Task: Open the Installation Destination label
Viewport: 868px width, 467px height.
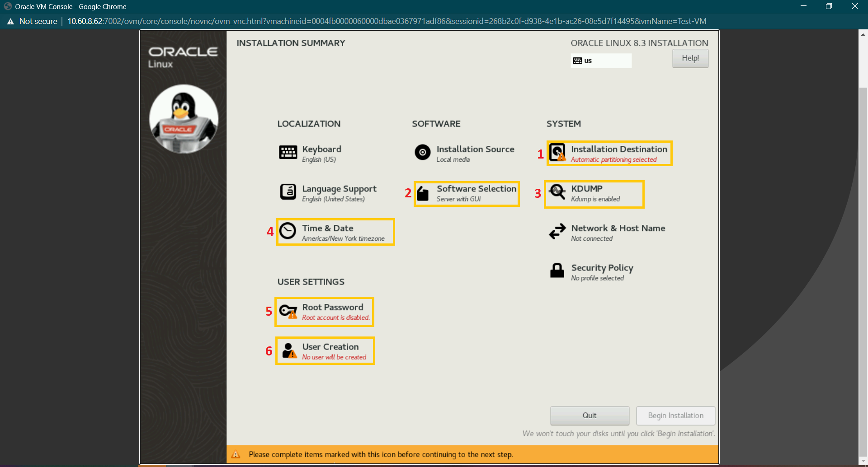Action: (x=619, y=149)
